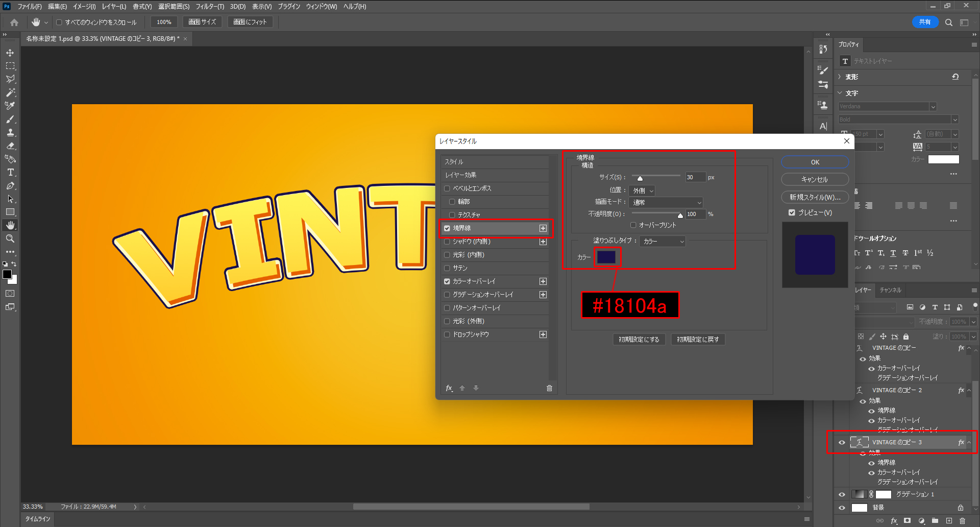This screenshot has height=527, width=980.
Task: Click the stroke size input field
Action: 695,177
